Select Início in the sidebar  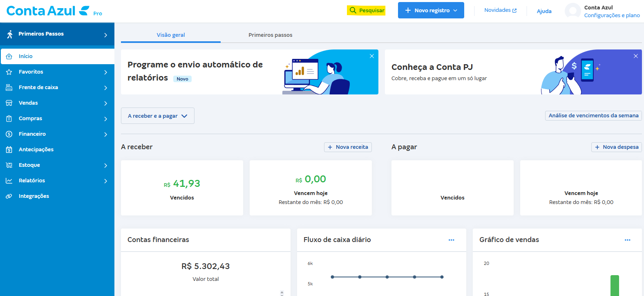click(58, 56)
